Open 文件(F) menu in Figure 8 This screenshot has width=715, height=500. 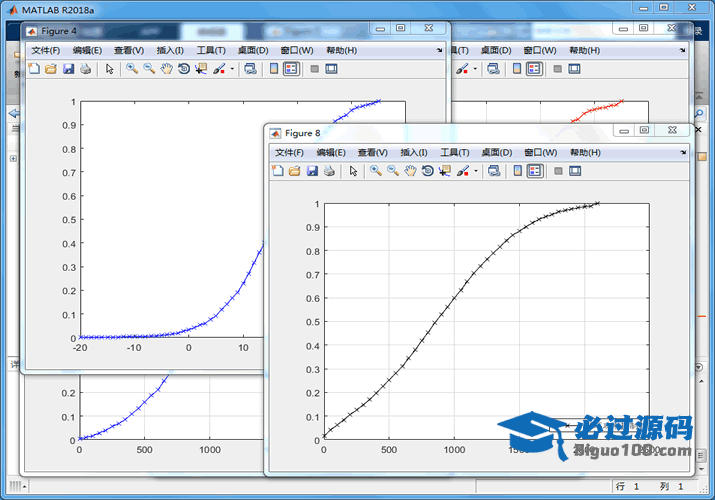pyautogui.click(x=289, y=152)
